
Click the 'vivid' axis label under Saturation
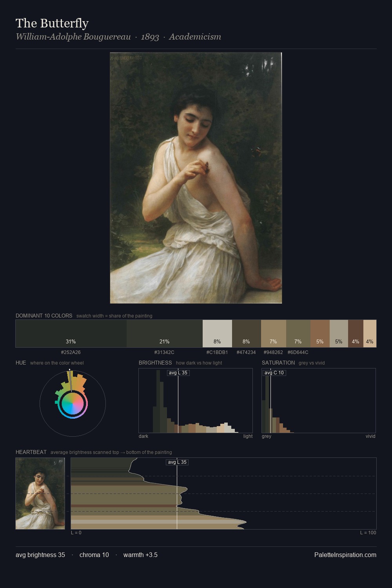click(x=370, y=436)
